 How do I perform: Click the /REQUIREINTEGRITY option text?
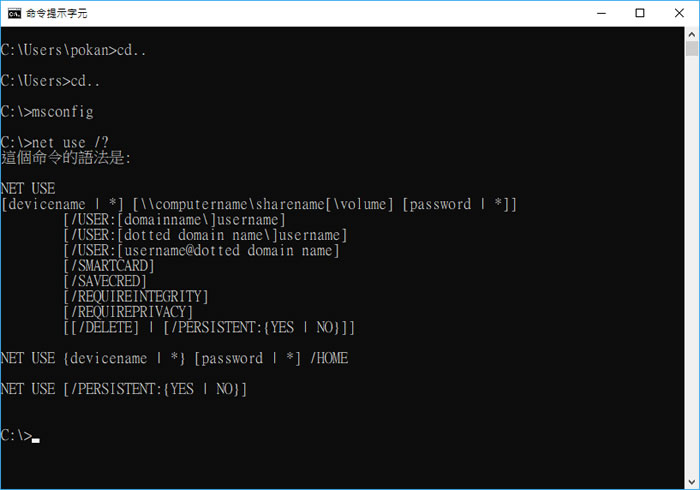pos(136,297)
